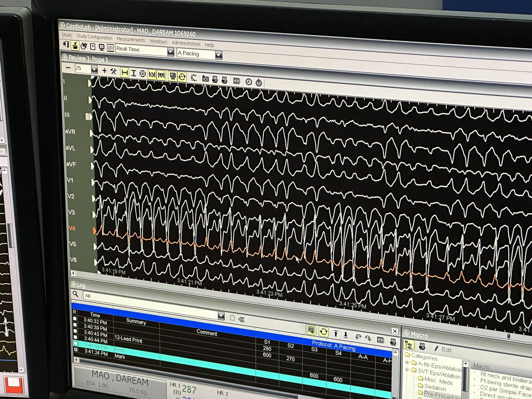Increase sweep speed with the plus button
Screen dimensions: 532x399
104,70
